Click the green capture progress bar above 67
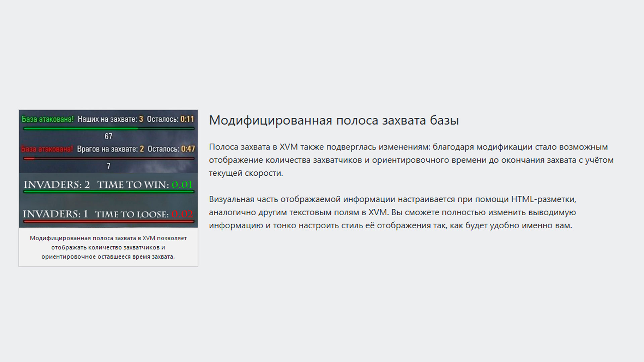 pyautogui.click(x=109, y=128)
